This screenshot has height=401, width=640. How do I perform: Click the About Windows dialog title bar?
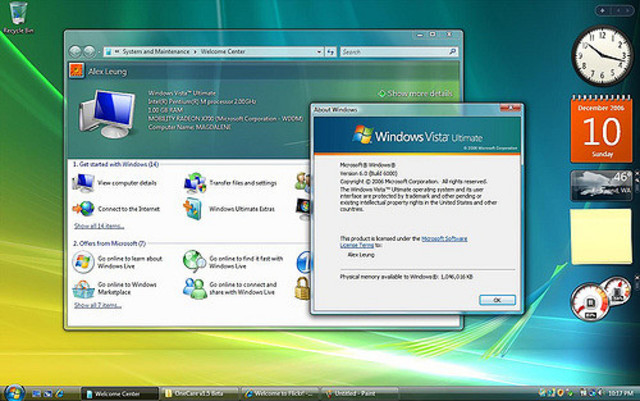406,109
